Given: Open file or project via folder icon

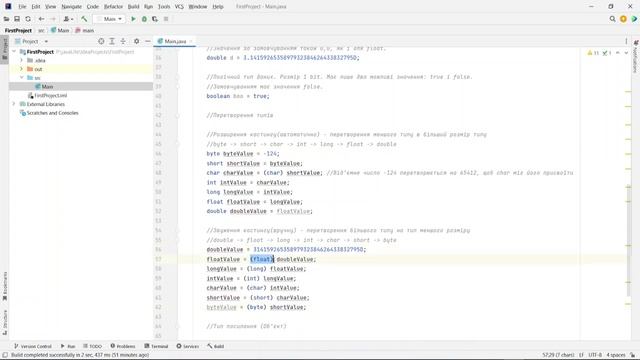Looking at the screenshot, I should pyautogui.click(x=6, y=19).
